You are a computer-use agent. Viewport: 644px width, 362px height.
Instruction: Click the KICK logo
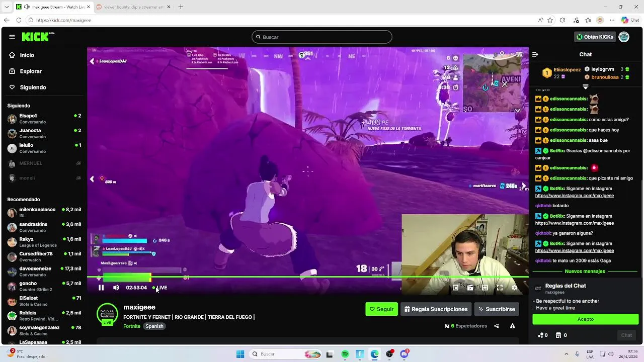[38, 37]
